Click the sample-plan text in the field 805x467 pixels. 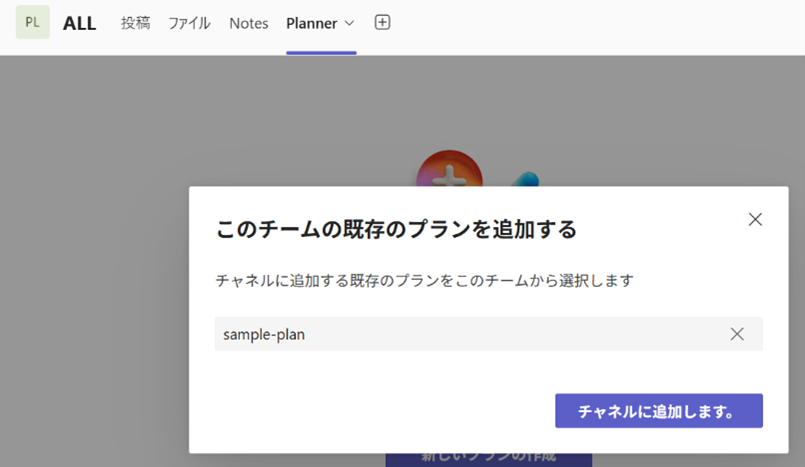click(264, 334)
